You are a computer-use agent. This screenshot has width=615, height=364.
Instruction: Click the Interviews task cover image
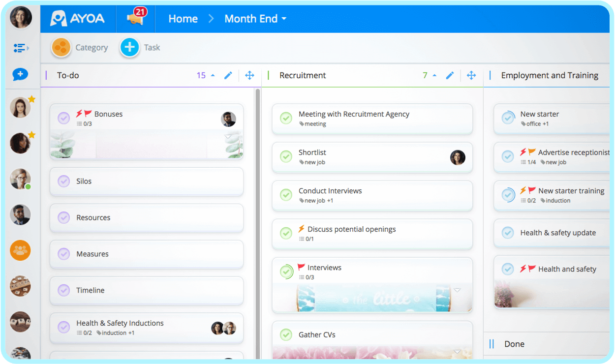click(372, 298)
